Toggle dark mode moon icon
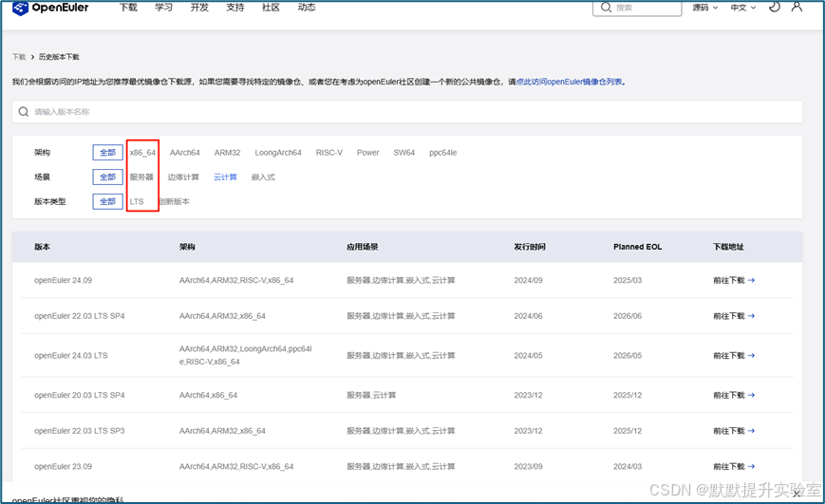This screenshot has width=825, height=504. (775, 7)
